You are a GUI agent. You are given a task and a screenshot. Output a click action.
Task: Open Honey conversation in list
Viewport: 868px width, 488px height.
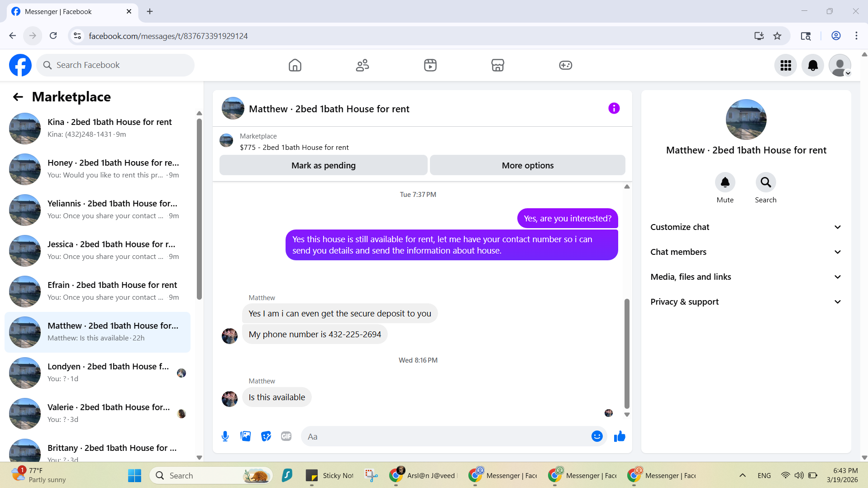pos(97,169)
